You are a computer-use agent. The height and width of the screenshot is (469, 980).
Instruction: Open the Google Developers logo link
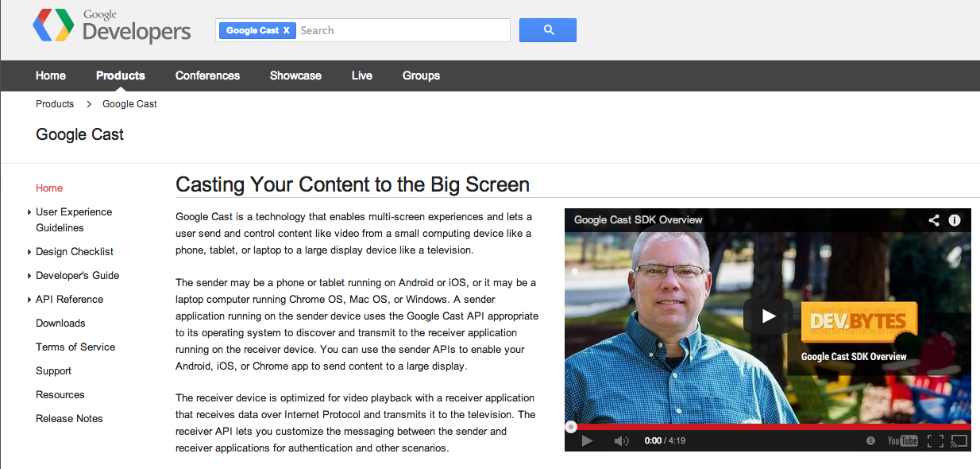click(x=112, y=27)
